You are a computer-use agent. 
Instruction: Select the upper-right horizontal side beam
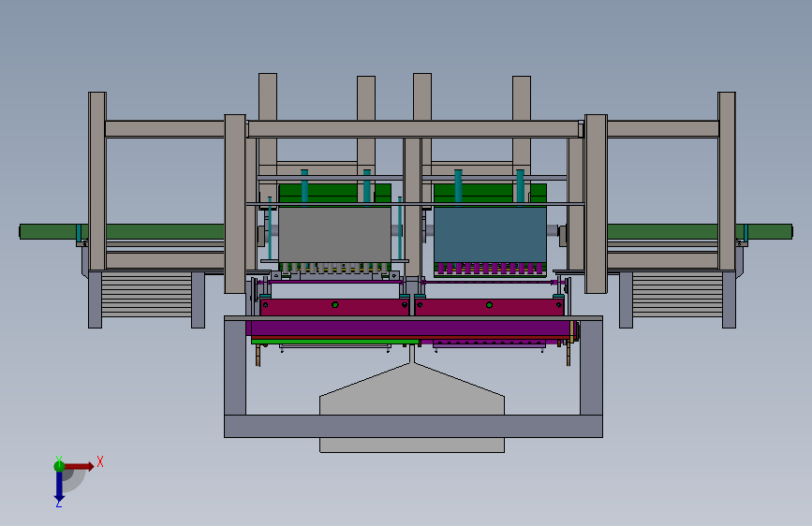pos(663,129)
